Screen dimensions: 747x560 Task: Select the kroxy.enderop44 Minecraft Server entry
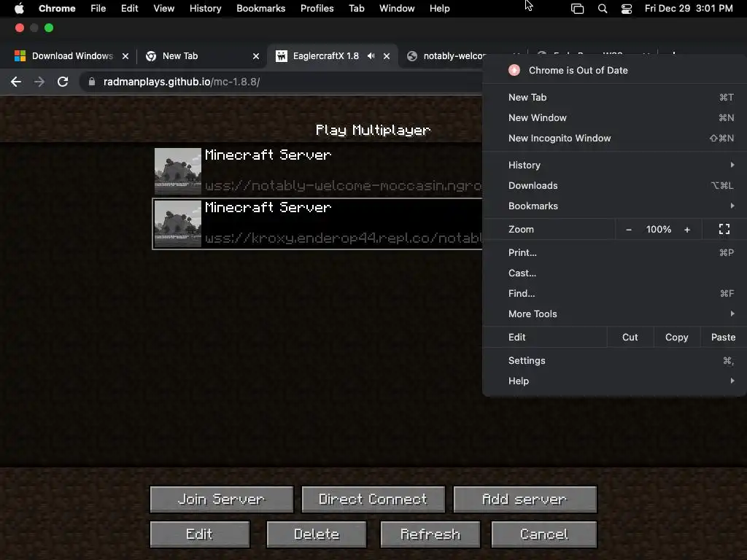point(318,224)
